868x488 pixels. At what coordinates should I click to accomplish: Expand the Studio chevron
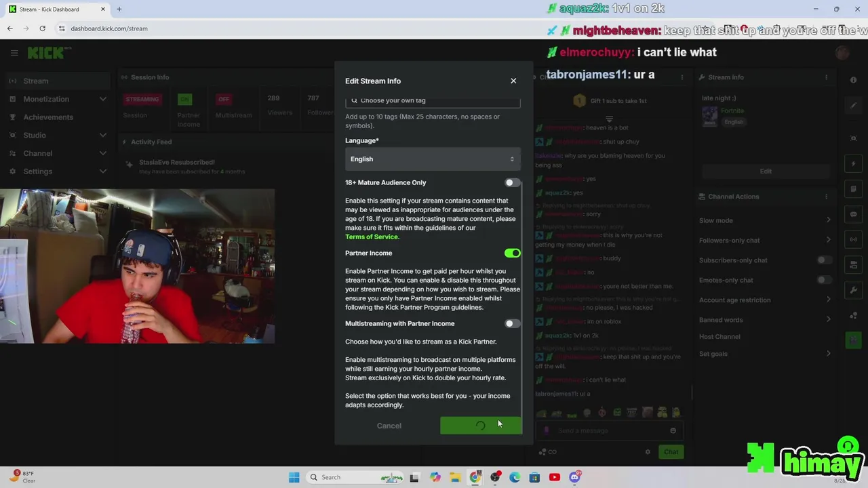tap(102, 135)
